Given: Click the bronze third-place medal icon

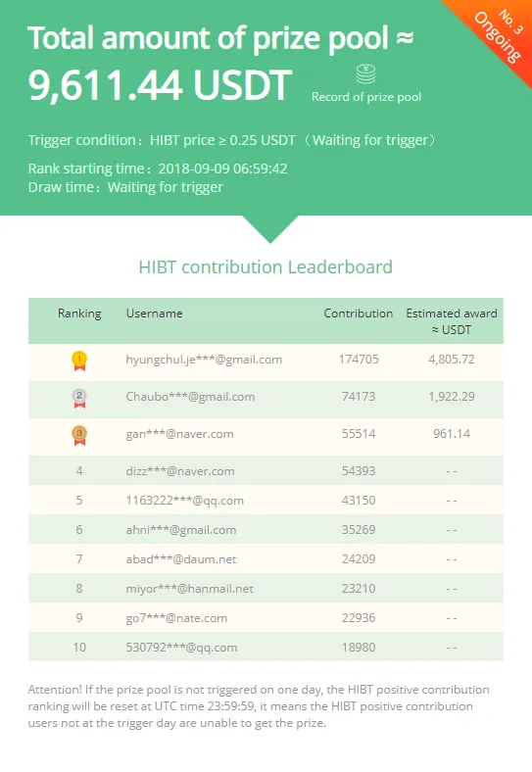Looking at the screenshot, I should [79, 435].
